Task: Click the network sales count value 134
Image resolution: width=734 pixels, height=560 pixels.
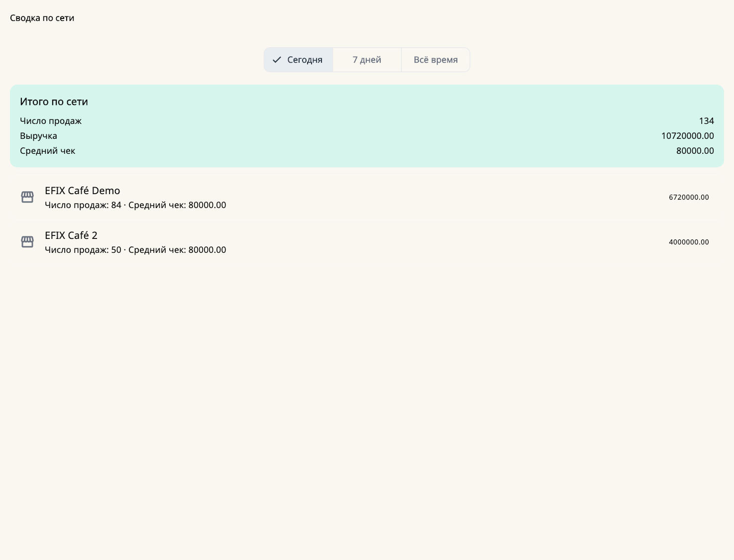Action: tap(707, 121)
